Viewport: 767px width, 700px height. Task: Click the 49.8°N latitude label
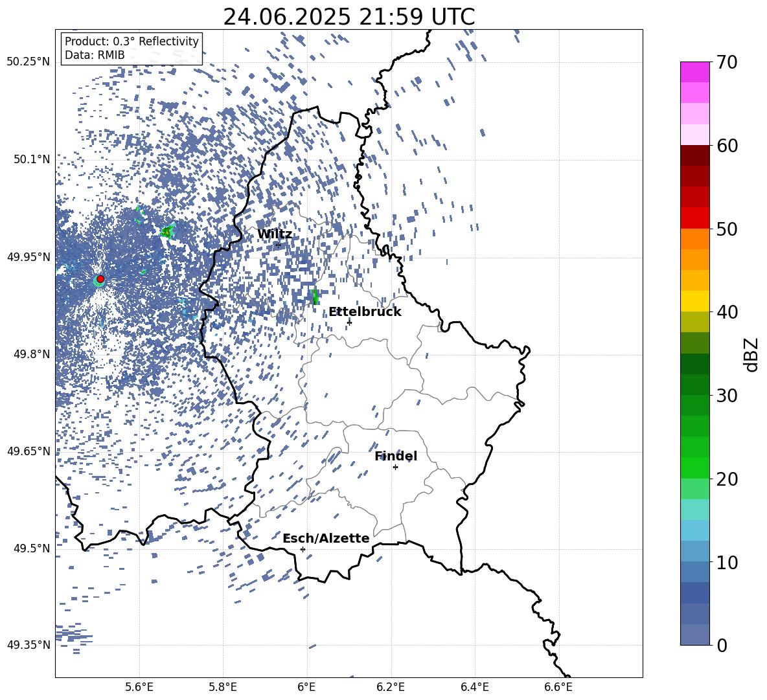pos(32,354)
